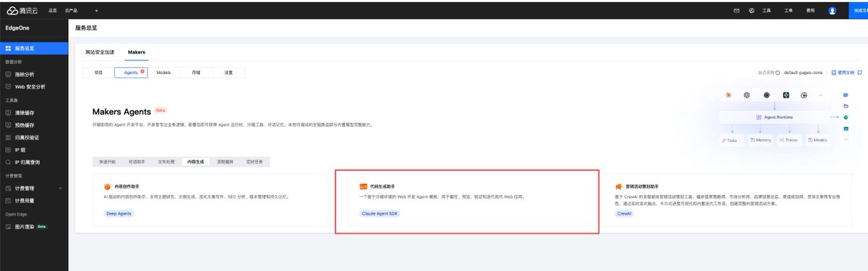Switch to the 网站安全加速 tab
This screenshot has height=271, width=868.
click(x=99, y=52)
